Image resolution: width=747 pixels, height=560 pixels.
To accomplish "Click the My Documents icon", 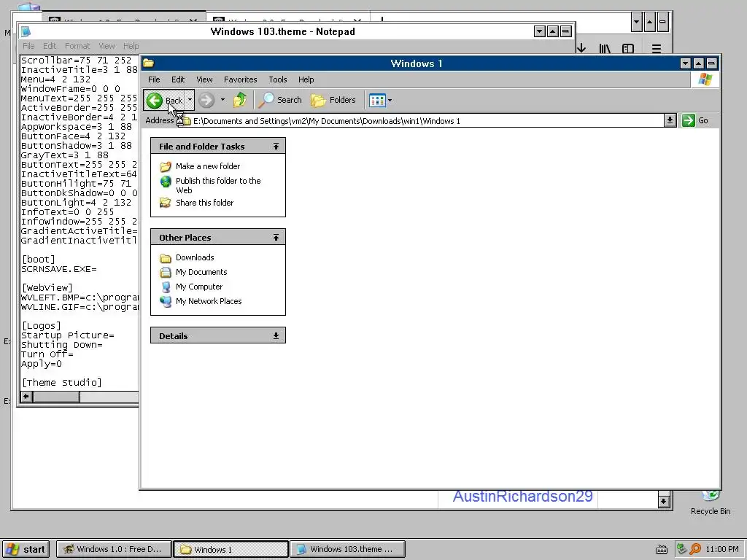I will tap(166, 273).
